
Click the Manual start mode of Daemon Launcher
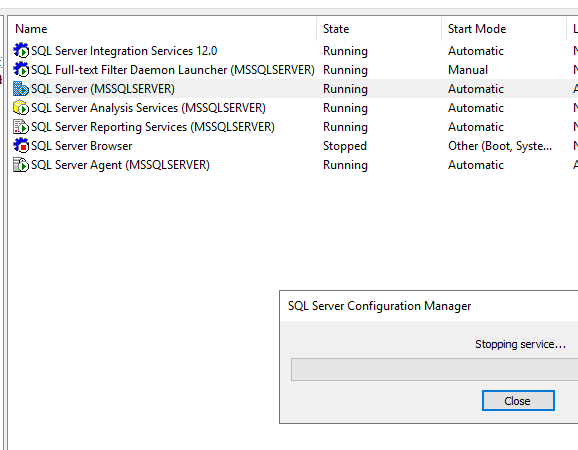[468, 70]
